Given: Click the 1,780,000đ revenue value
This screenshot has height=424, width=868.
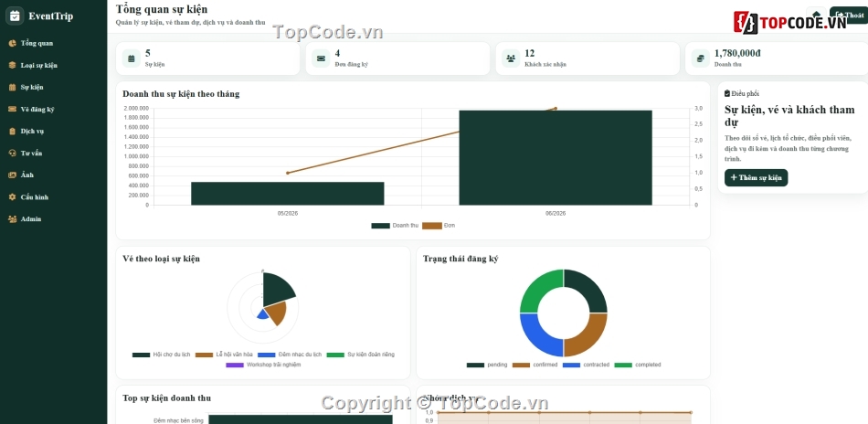Looking at the screenshot, I should (737, 53).
